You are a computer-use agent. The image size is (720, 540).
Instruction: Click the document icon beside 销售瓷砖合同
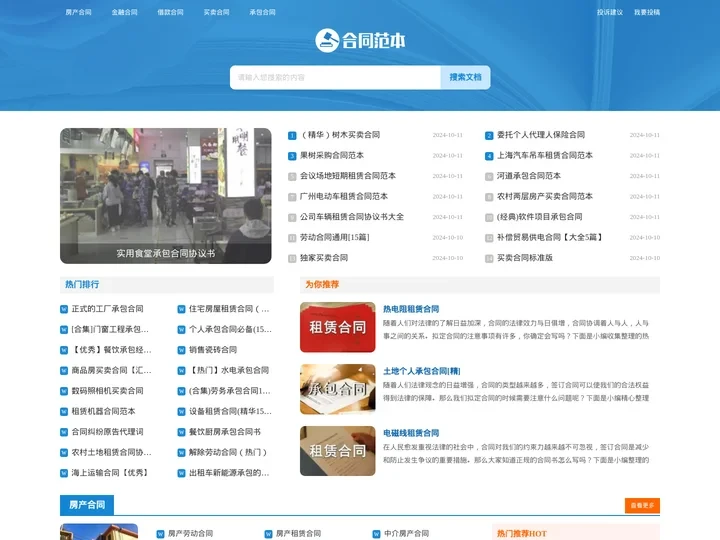click(x=181, y=350)
